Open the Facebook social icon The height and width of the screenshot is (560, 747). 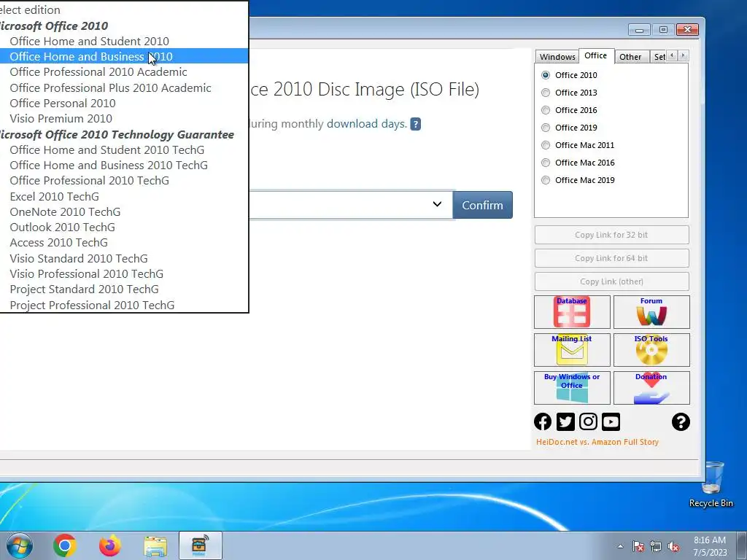pos(543,421)
